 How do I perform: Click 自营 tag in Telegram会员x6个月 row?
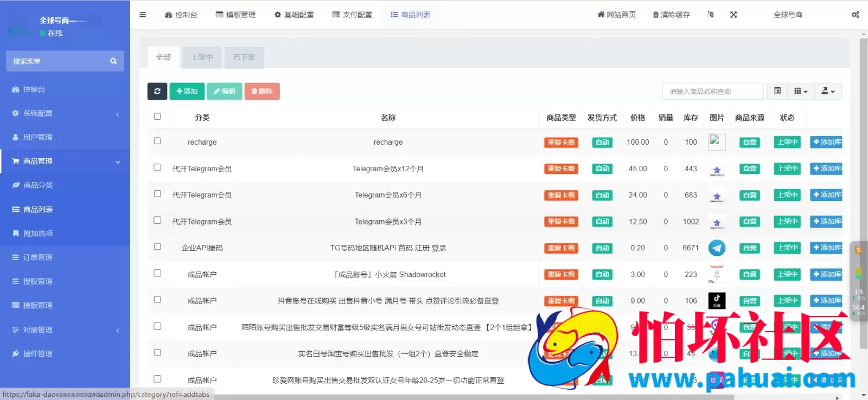pos(750,195)
